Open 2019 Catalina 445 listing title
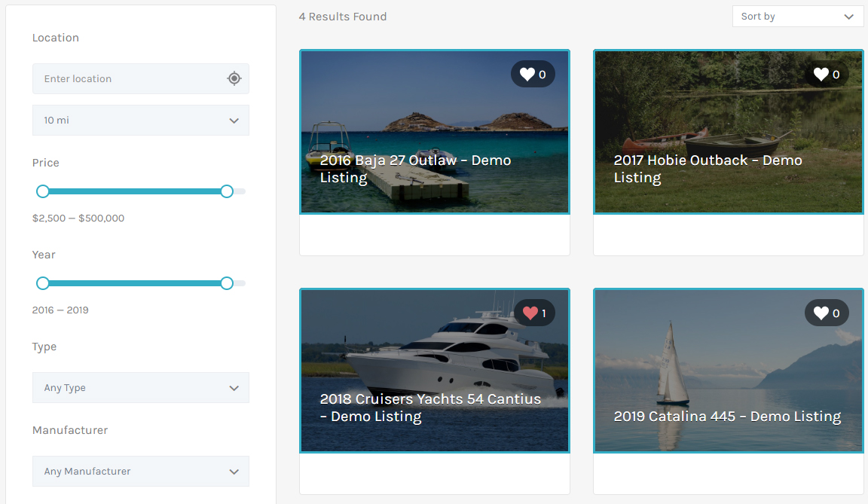 727,417
